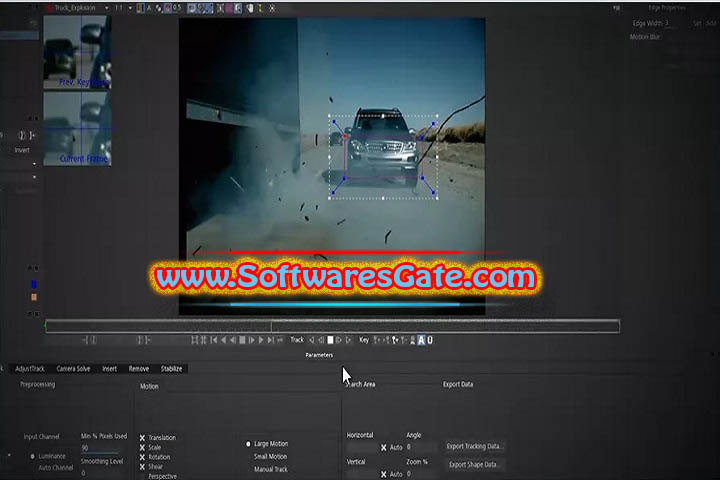Toggle the alpha channel A icon
The image size is (720, 480).
click(x=149, y=8)
